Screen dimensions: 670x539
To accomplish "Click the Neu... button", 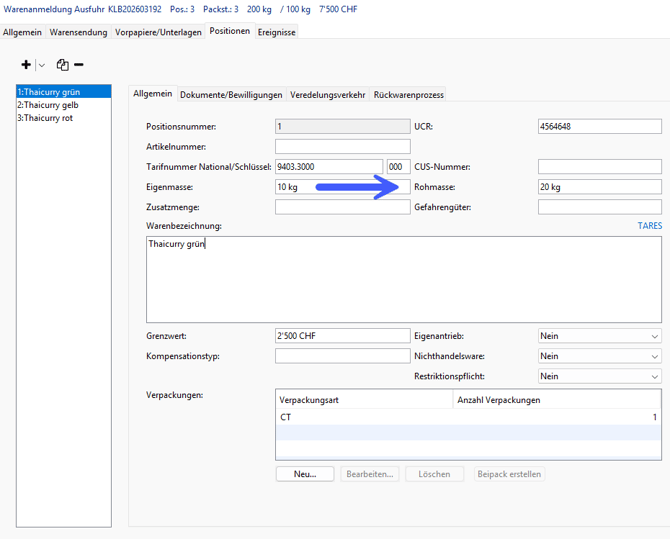I will pyautogui.click(x=305, y=474).
